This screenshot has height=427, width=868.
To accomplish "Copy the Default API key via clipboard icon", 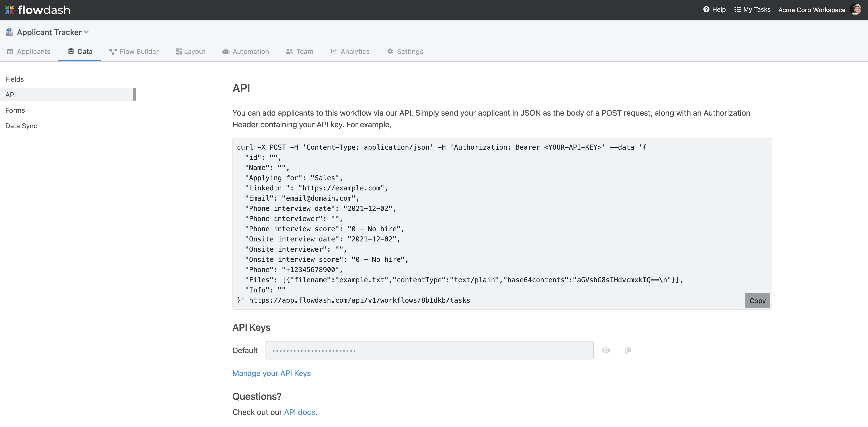I will (628, 350).
